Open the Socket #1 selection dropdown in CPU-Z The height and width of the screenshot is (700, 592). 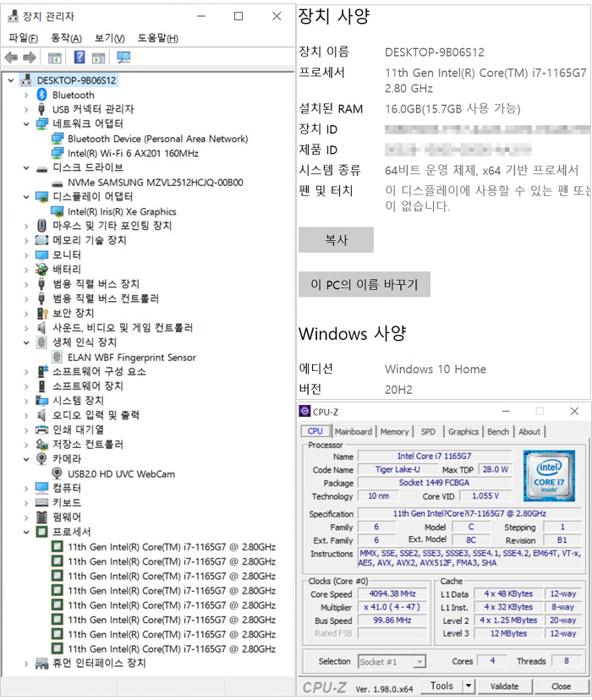click(419, 662)
